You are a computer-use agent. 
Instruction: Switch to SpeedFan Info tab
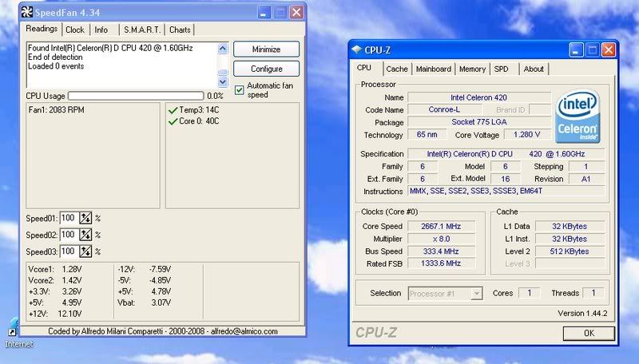pyautogui.click(x=101, y=30)
